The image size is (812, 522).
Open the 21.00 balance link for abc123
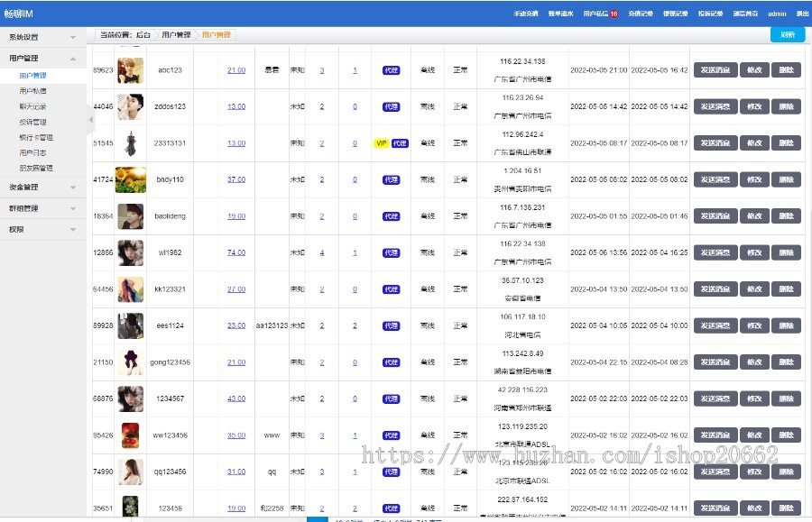[236, 70]
